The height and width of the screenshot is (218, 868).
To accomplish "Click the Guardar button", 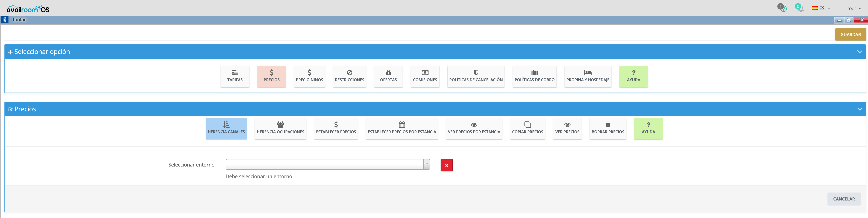I will 850,35.
